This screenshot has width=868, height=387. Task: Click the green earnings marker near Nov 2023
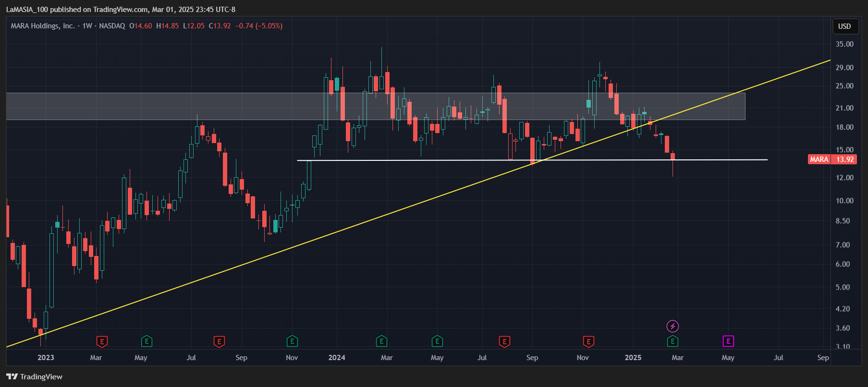[x=292, y=341]
